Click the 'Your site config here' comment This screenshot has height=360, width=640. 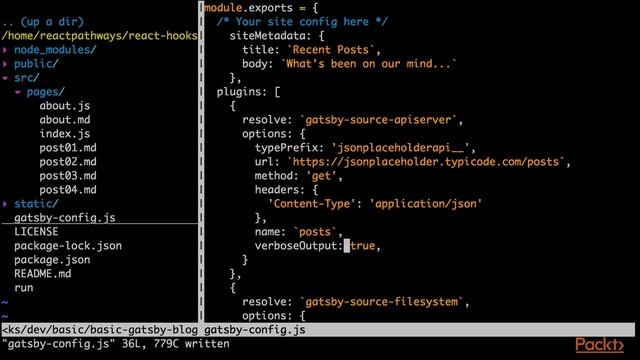(302, 22)
